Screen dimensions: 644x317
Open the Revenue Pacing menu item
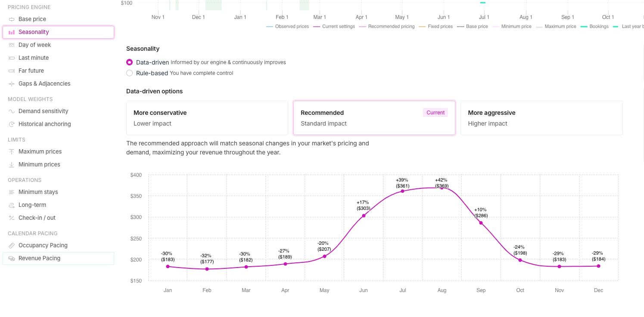(39, 259)
